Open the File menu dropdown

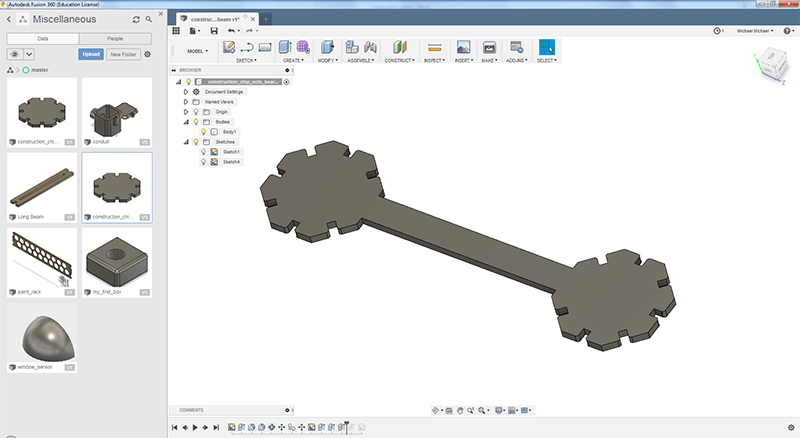(195, 31)
